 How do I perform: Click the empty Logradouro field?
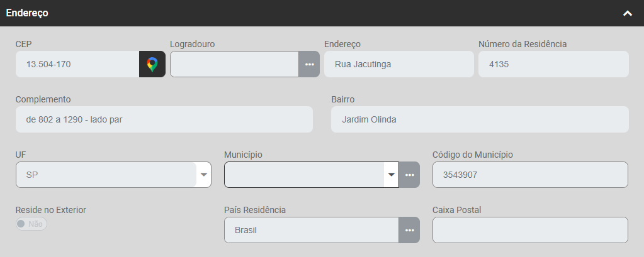(234, 64)
